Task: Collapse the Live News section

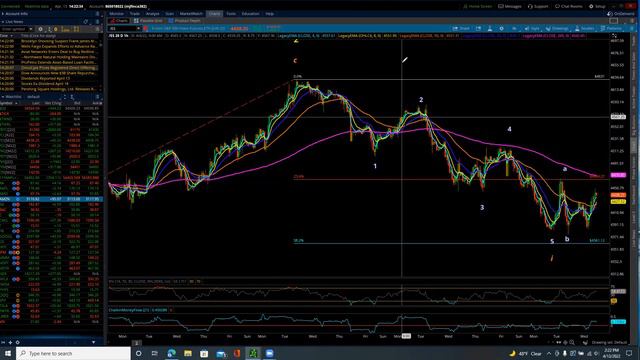Action: (x=3, y=22)
